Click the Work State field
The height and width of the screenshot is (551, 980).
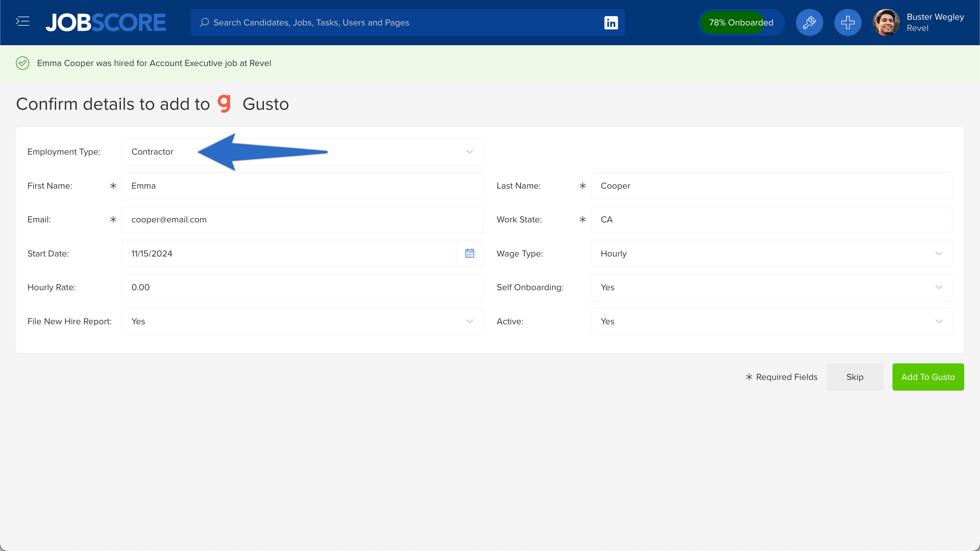772,220
